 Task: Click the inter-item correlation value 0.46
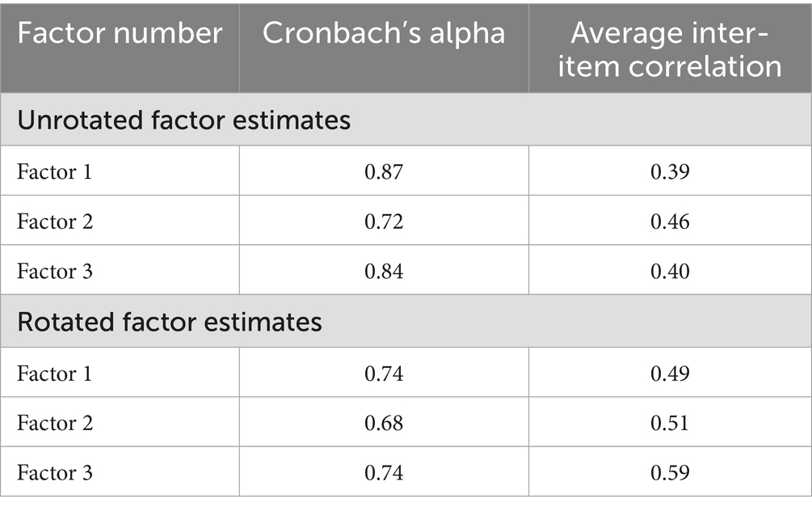click(x=670, y=221)
